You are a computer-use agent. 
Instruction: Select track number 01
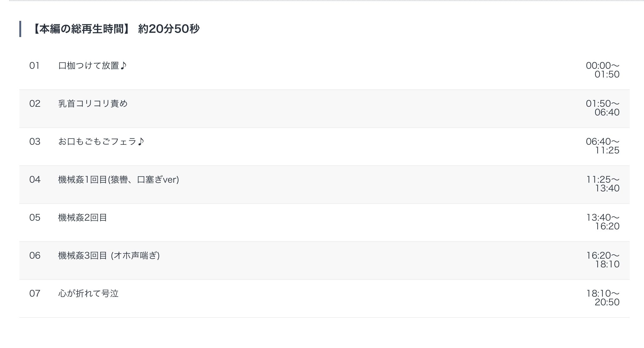click(35, 66)
